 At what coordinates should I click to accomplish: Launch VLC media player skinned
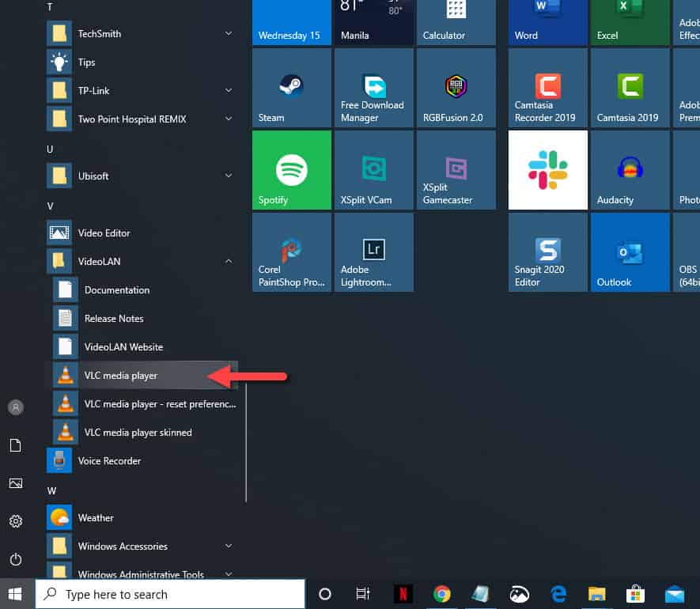pos(141,432)
